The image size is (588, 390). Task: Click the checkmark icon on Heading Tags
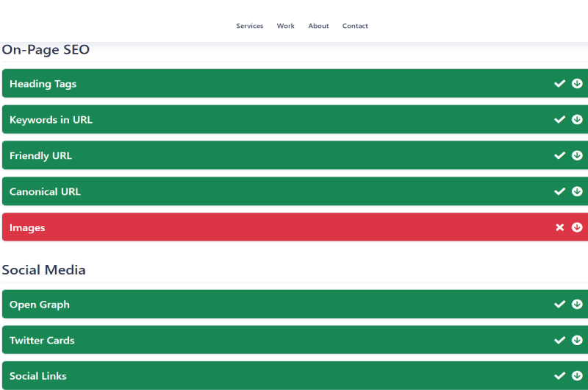tap(559, 83)
